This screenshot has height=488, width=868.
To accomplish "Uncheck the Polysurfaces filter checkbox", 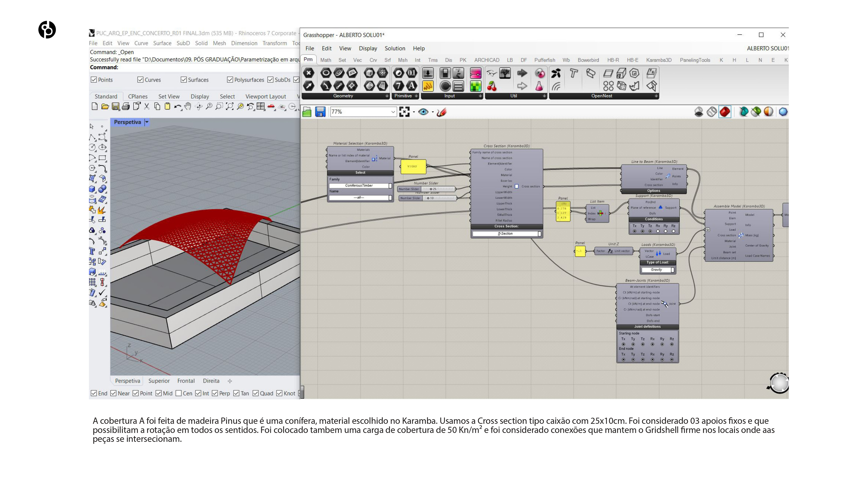I will pos(230,80).
